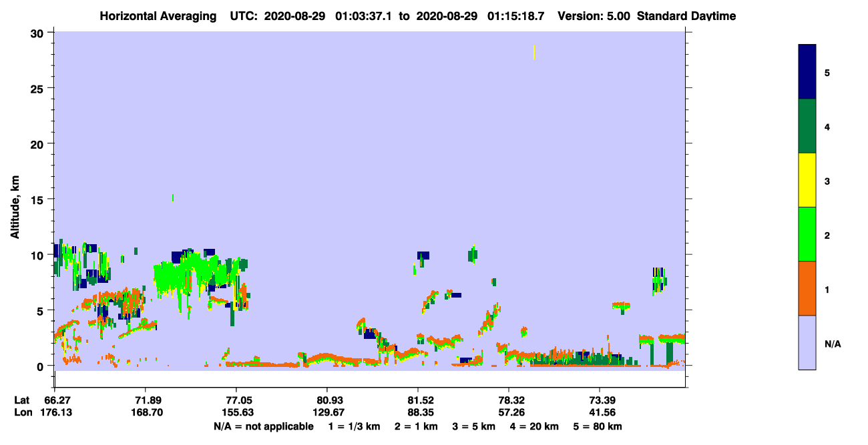The image size is (868, 445).
Task: Click the orange colorbar segment labeled 1
Action: (807, 288)
